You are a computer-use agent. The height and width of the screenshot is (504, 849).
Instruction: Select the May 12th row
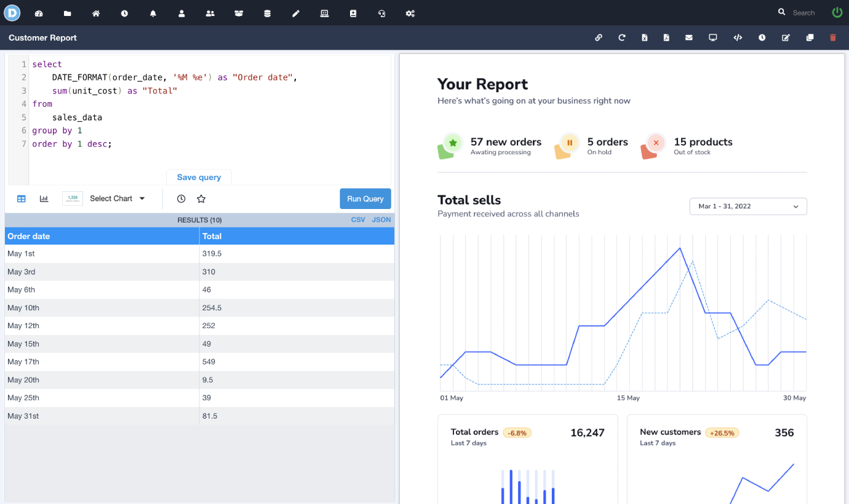tap(199, 326)
